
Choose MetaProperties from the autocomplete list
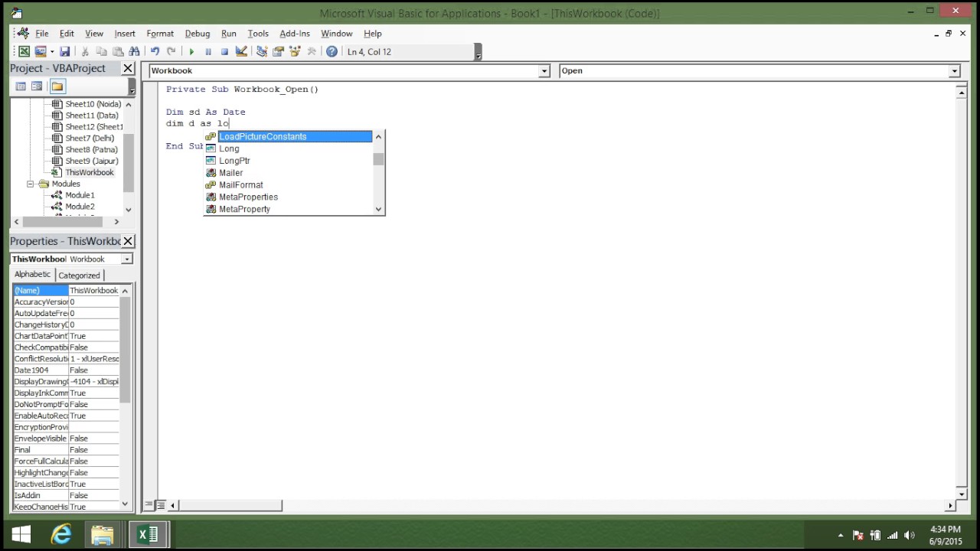(x=289, y=197)
